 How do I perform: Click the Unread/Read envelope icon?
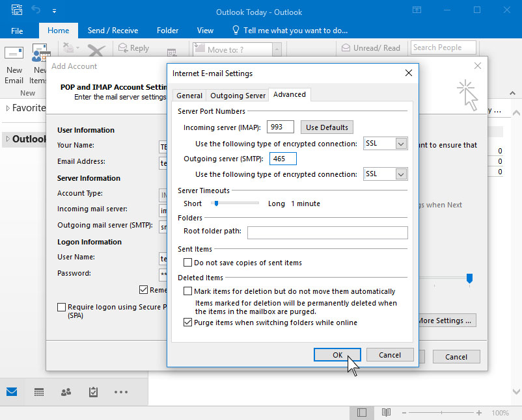tap(346, 48)
